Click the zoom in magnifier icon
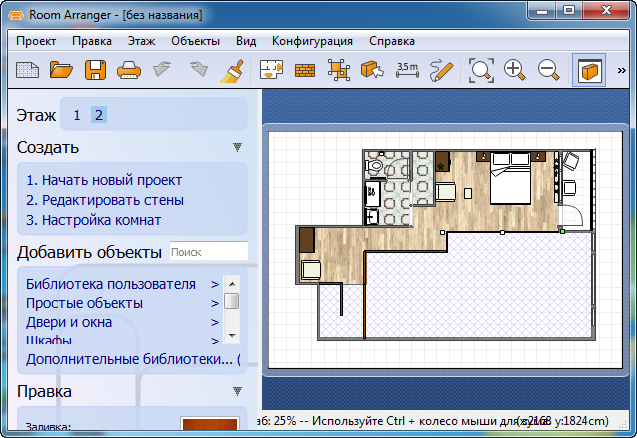The width and height of the screenshot is (637, 438). (x=515, y=70)
